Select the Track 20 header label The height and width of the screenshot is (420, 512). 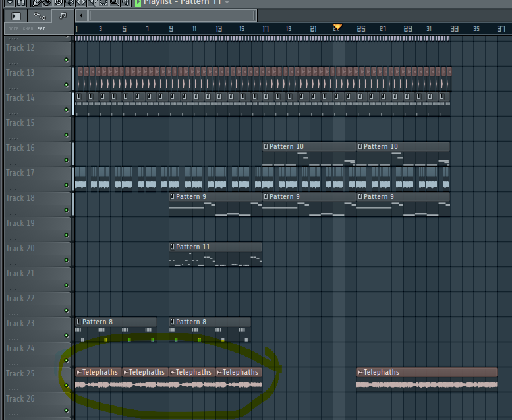point(20,248)
